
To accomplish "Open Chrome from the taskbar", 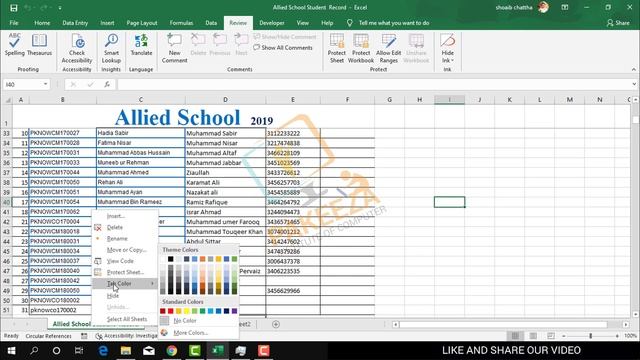I will pyautogui.click(x=172, y=351).
